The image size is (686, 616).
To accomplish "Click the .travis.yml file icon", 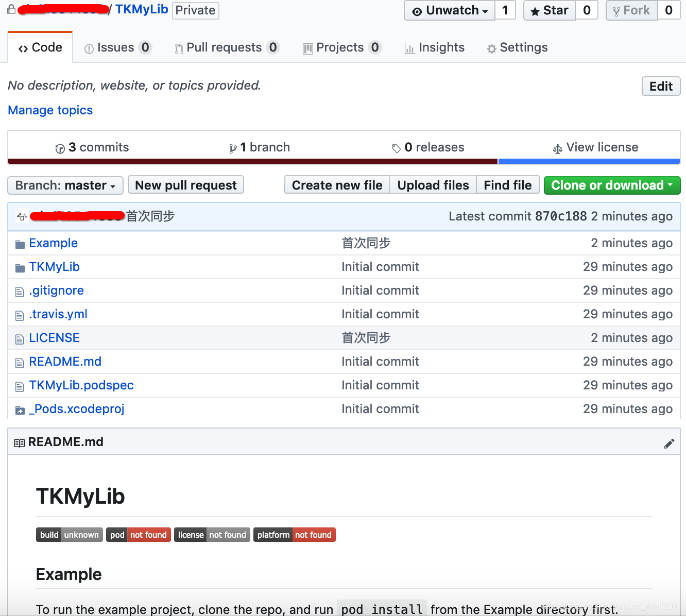I will (x=20, y=316).
